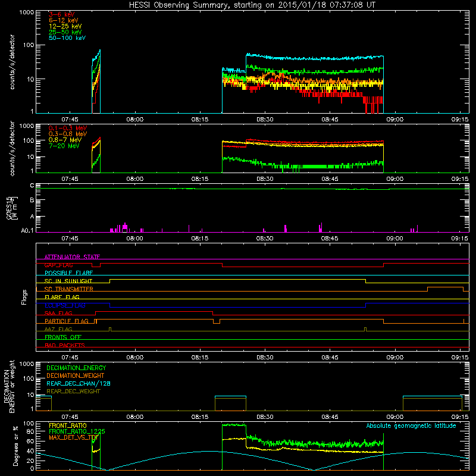Click the MAX_DET_VS_TOT legend label

point(73,437)
